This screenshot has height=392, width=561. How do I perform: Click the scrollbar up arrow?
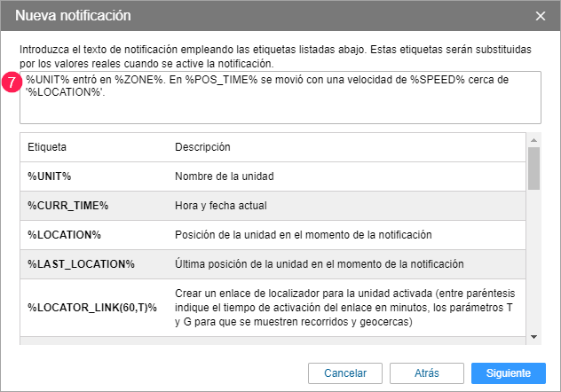(x=533, y=139)
